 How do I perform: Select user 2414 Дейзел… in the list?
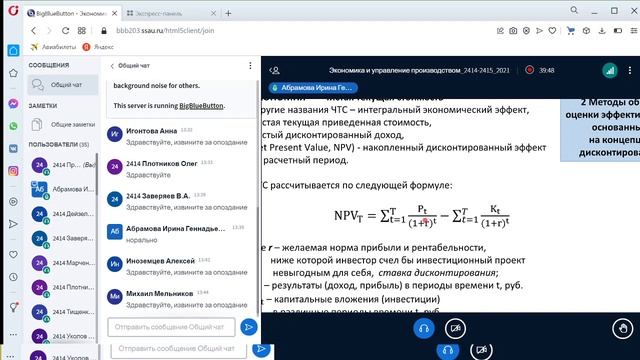tap(63, 214)
